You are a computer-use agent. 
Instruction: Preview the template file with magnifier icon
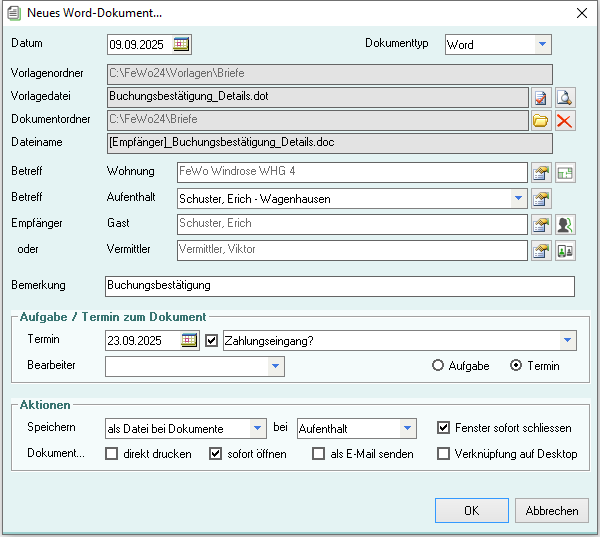pos(565,97)
